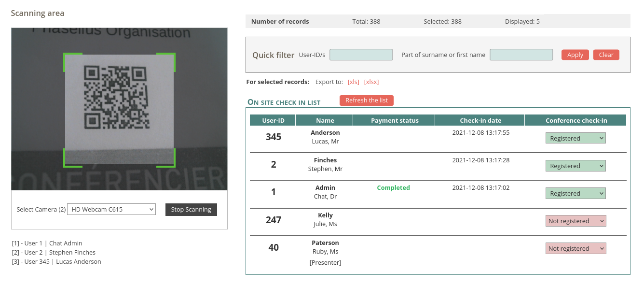
Task: Focus the User-ID/s filter field
Action: pos(361,55)
